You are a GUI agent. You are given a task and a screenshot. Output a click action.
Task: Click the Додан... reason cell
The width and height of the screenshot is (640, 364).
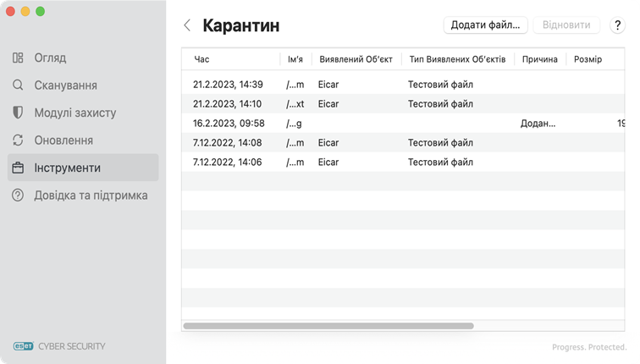click(538, 124)
